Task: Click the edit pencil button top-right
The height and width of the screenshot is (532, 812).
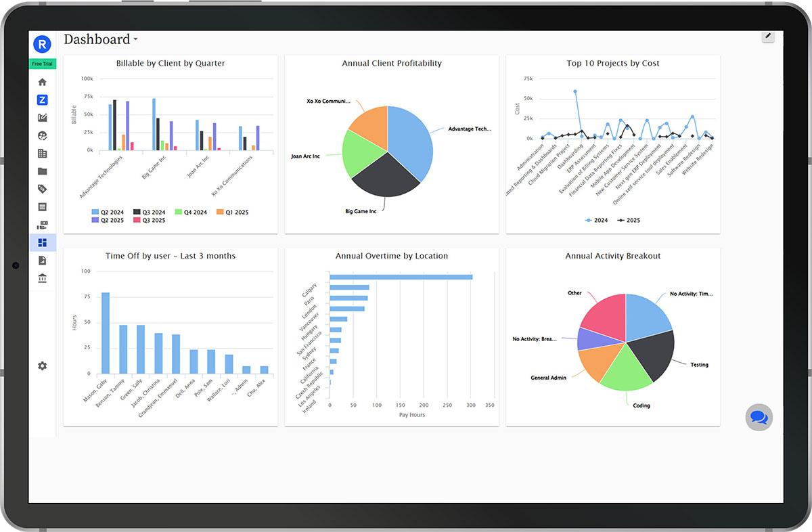Action: [768, 37]
